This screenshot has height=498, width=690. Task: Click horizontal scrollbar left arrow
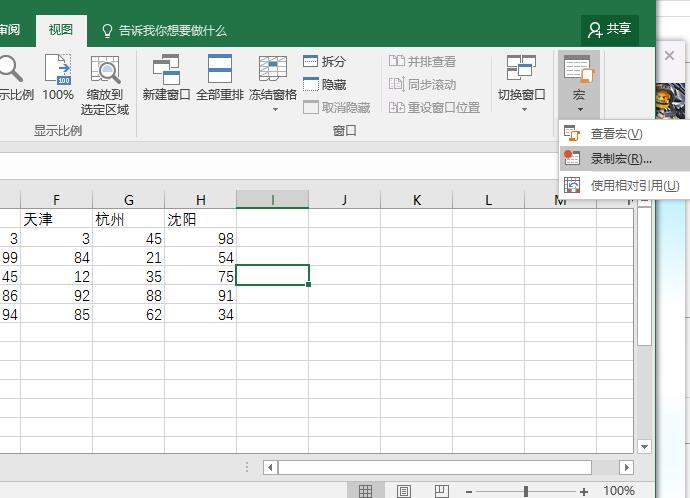270,467
